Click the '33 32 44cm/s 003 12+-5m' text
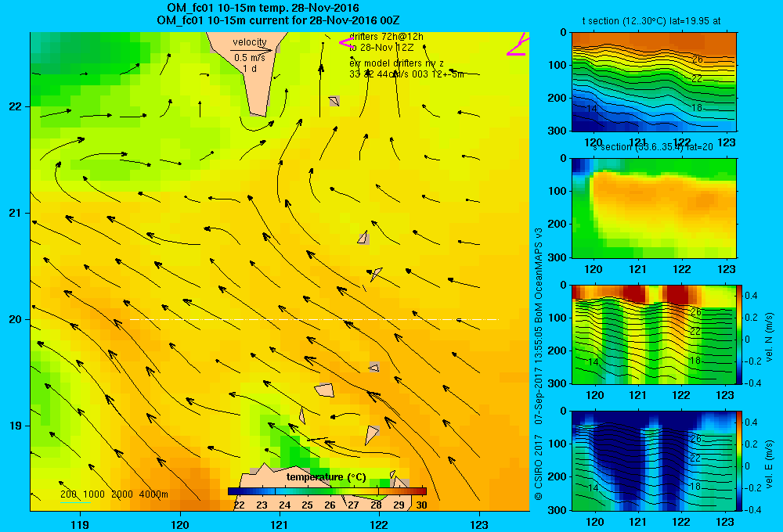Image resolution: width=783 pixels, height=532 pixels. (x=406, y=74)
